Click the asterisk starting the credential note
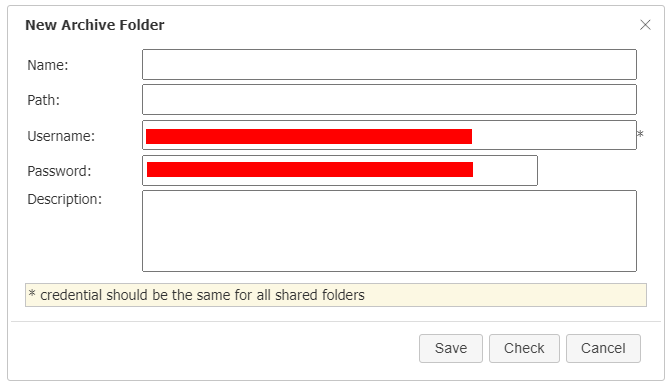Image resolution: width=671 pixels, height=385 pixels. pos(32,293)
